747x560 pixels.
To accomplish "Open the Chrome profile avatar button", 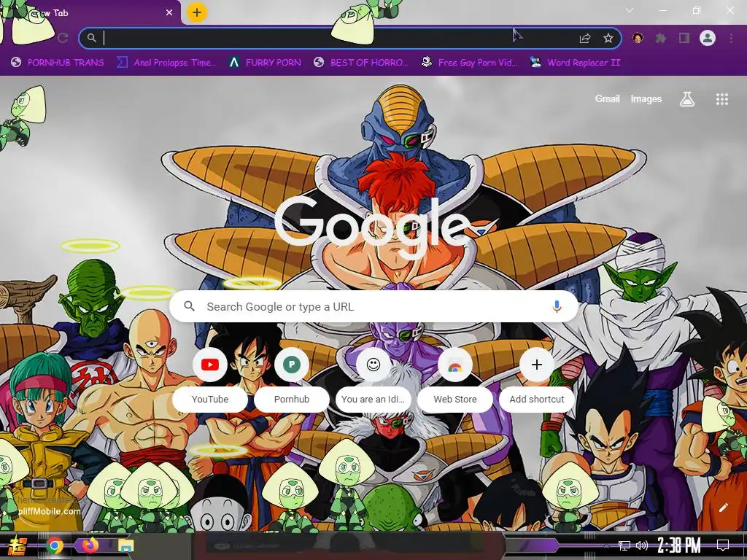I will tap(708, 38).
